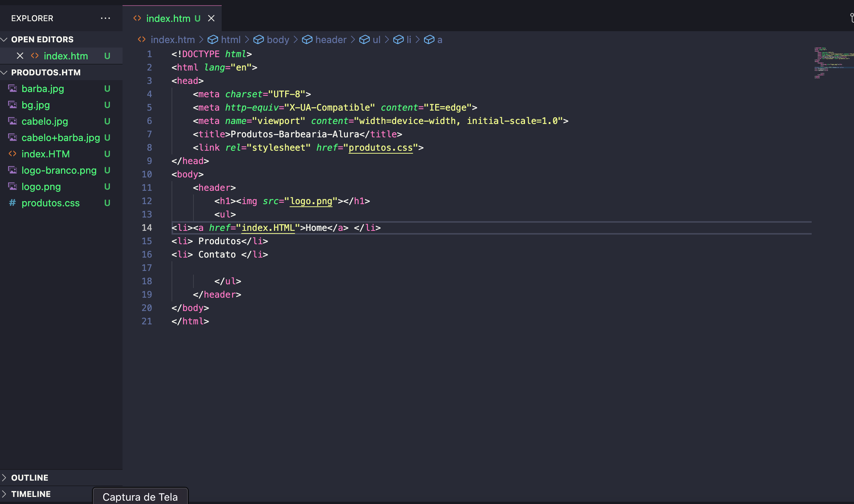Expand the OUTLINE panel

click(x=30, y=478)
